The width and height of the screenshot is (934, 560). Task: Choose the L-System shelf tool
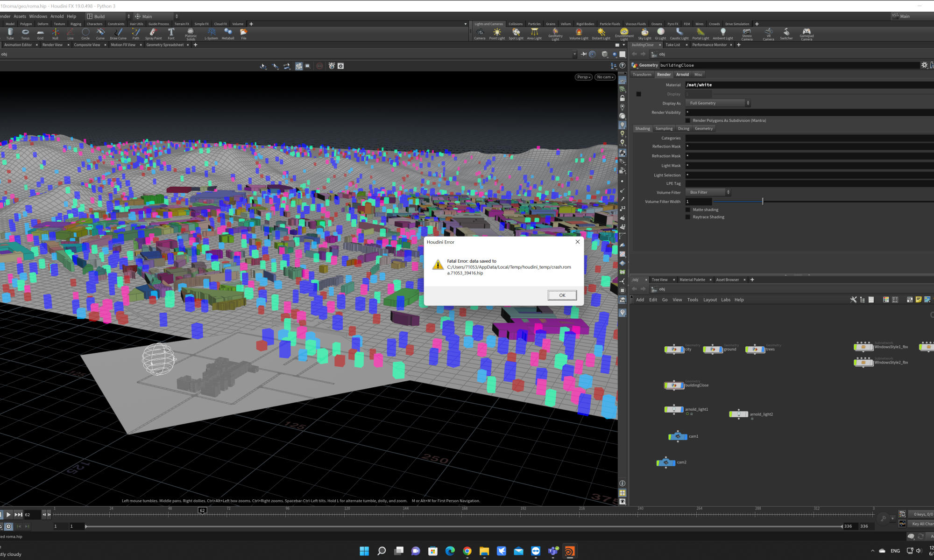(211, 34)
